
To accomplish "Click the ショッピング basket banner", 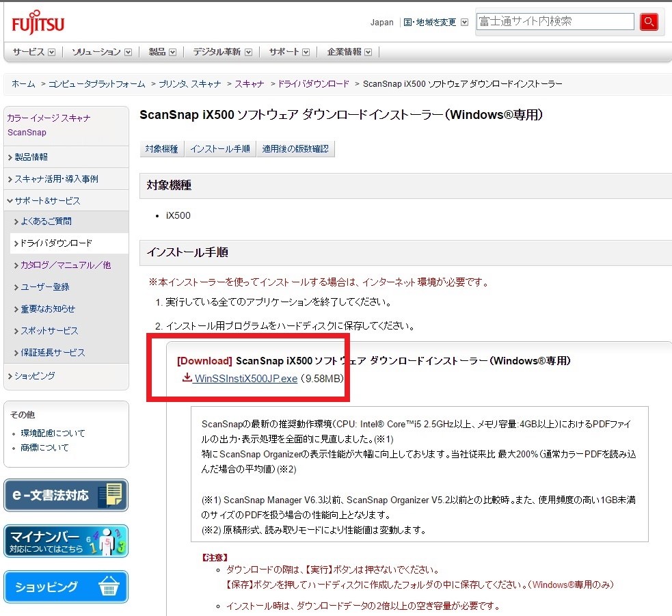I will click(x=66, y=587).
